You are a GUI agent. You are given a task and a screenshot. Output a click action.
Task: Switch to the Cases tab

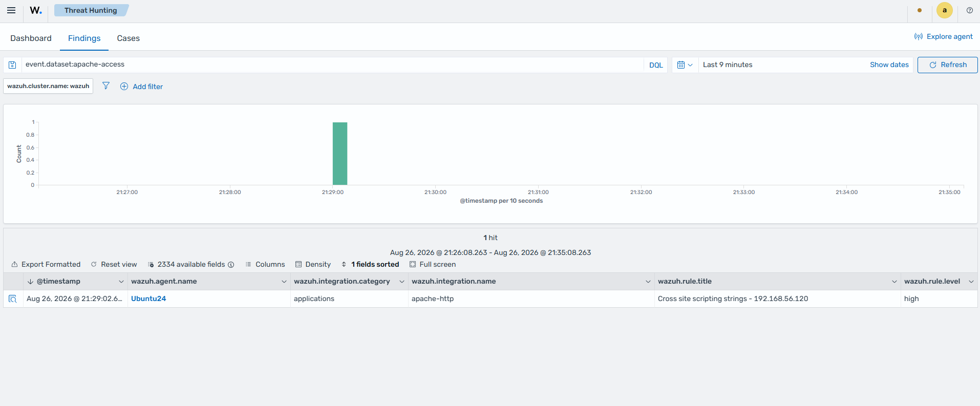click(128, 38)
